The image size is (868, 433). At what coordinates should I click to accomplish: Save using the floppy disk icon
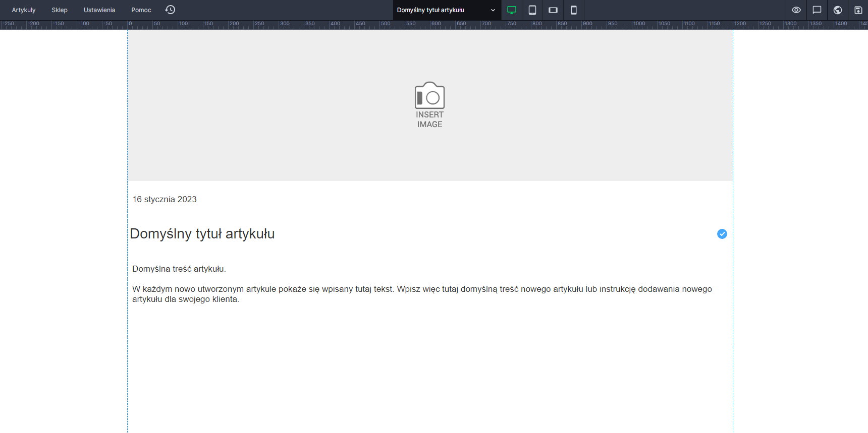(x=858, y=10)
